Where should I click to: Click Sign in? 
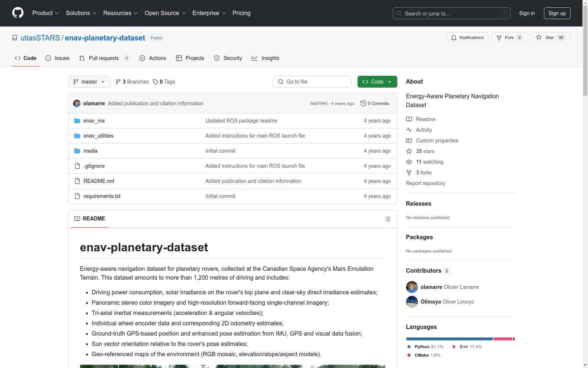click(527, 13)
